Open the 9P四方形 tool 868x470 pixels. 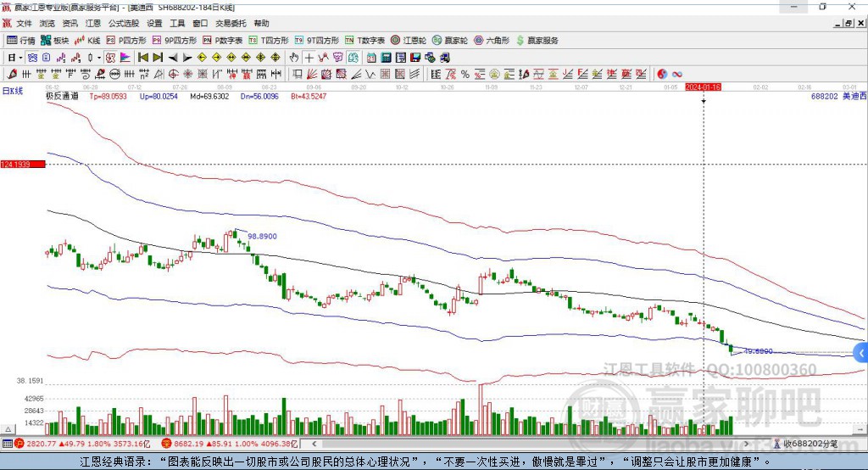click(175, 41)
